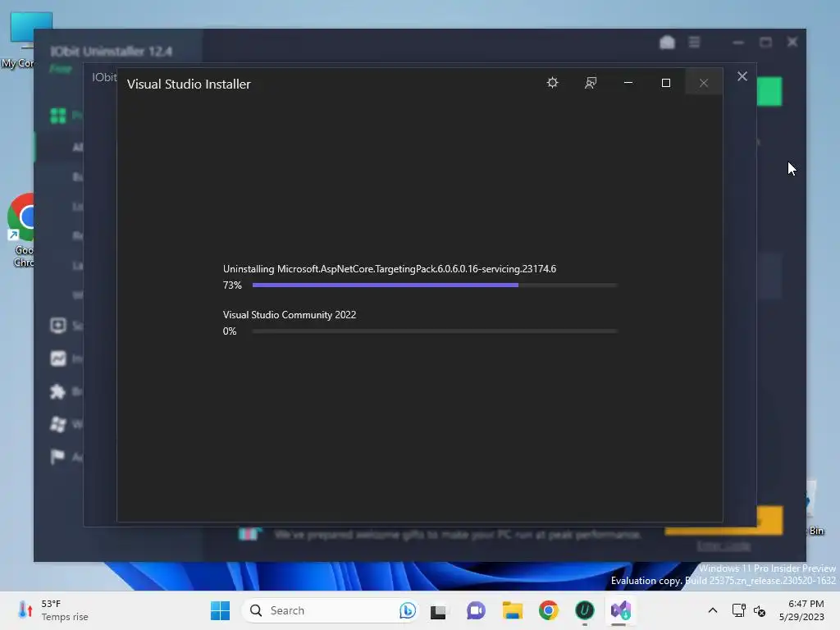Click the feedback icon in Visual Studio Installer

591,83
